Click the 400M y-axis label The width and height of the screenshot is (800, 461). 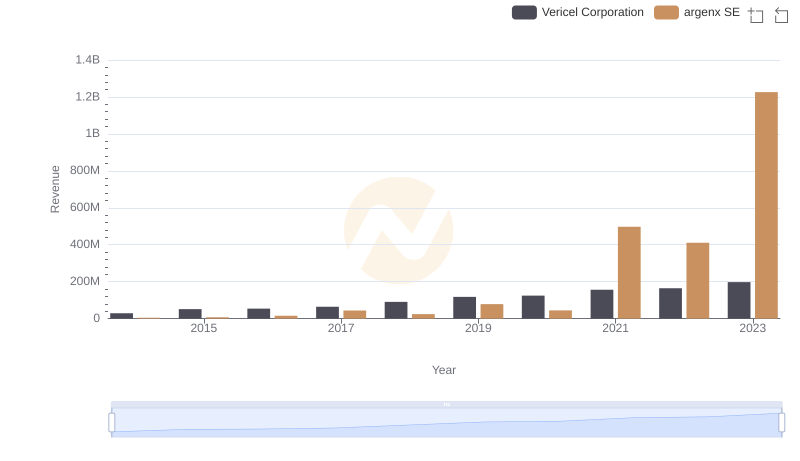(85, 244)
